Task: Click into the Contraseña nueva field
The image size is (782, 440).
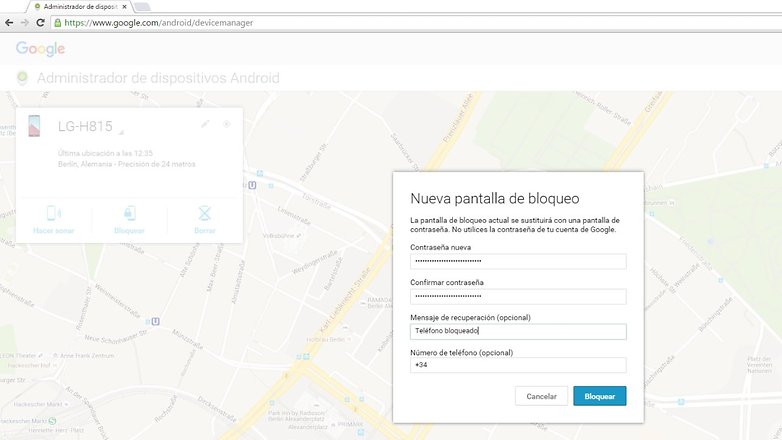Action: pos(518,261)
